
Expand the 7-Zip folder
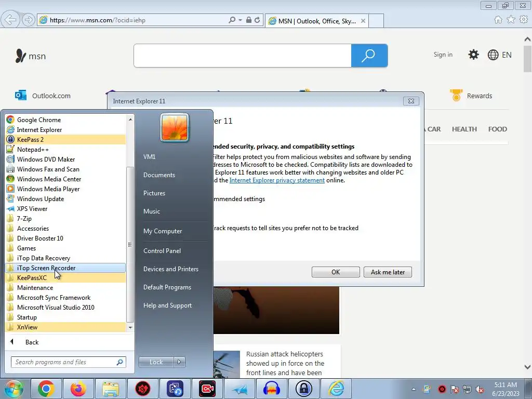(65, 219)
